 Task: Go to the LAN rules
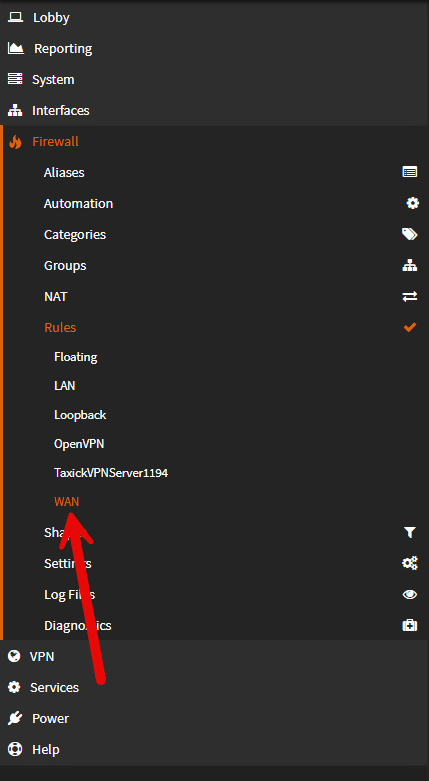(64, 386)
